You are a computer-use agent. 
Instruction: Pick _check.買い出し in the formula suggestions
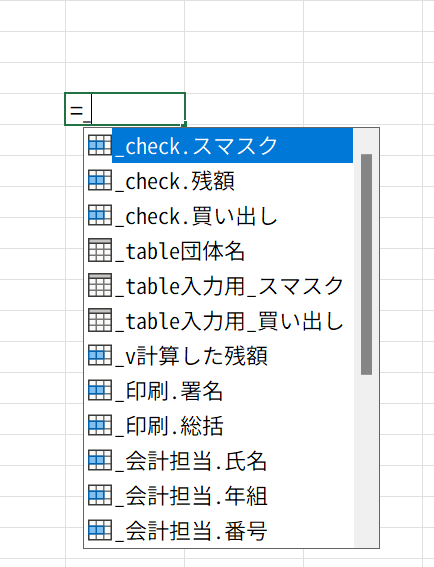pos(219,216)
